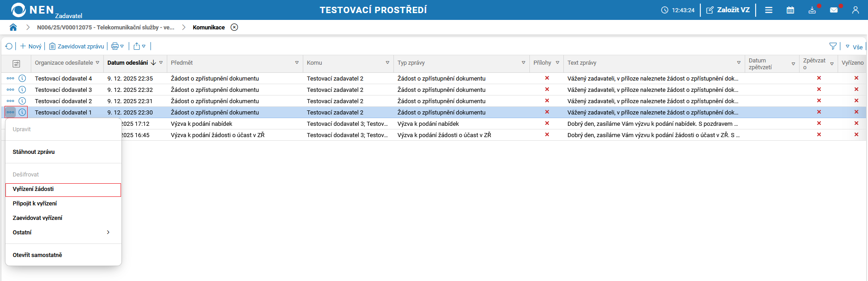
Task: Select cell 9. 12. 2025 22:32
Action: [x=130, y=90]
